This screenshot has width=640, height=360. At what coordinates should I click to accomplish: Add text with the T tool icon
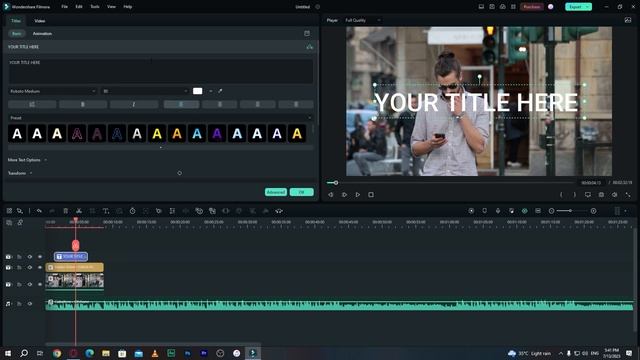(106, 211)
